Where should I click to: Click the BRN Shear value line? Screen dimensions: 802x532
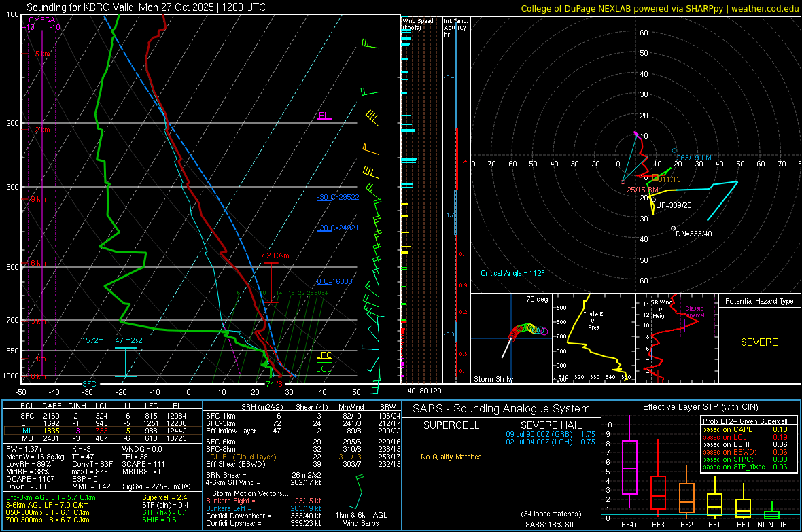tap(264, 475)
